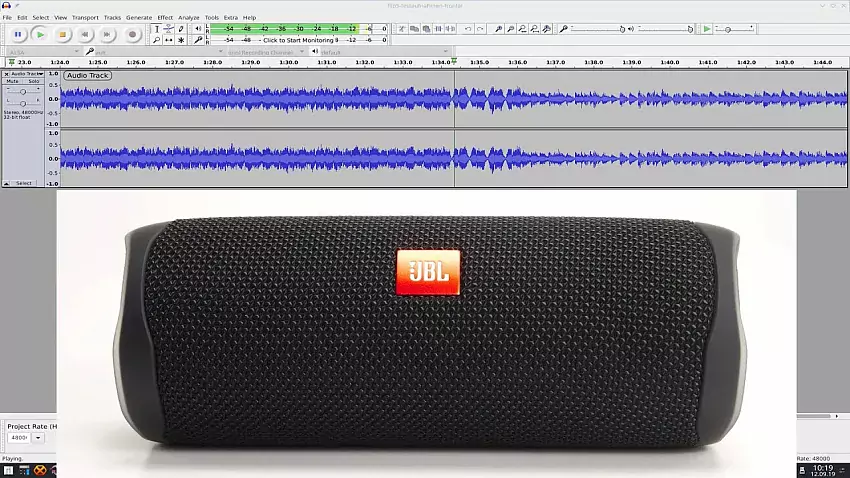
Task: Click the Paste icon in edit toolbar
Action: click(x=427, y=29)
